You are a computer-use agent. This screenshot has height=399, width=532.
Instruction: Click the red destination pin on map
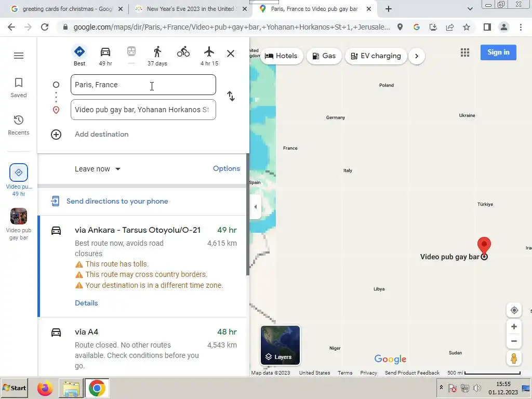[484, 246]
